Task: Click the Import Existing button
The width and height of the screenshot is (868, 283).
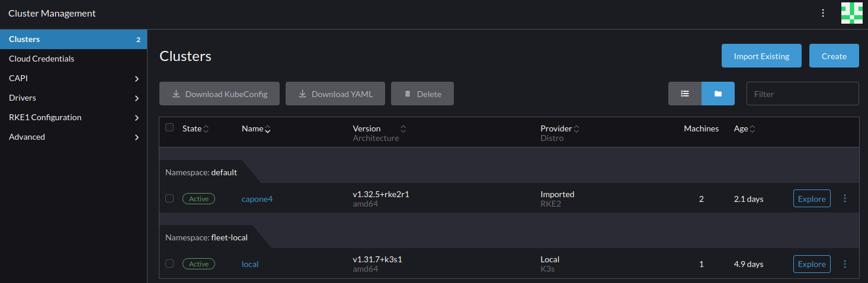Action: click(761, 56)
